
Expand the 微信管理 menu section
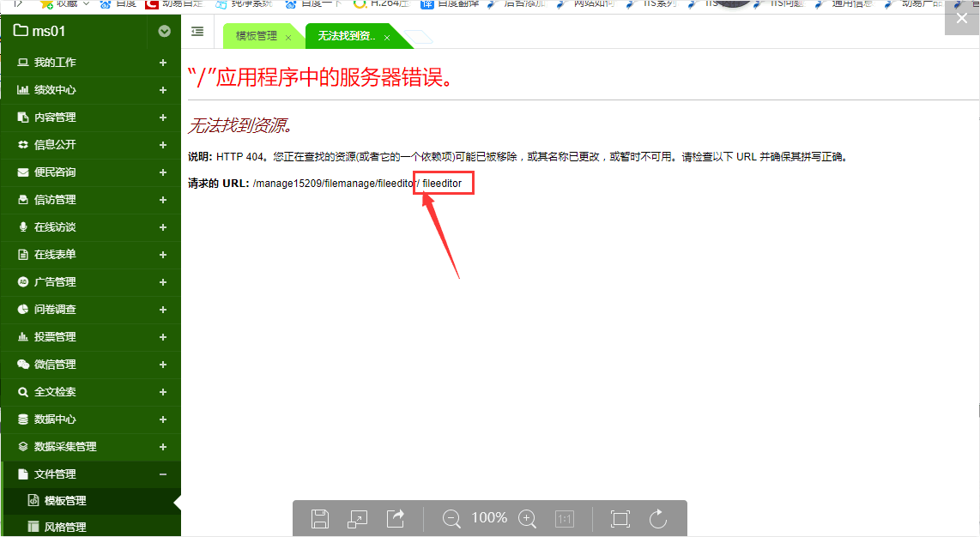[163, 365]
